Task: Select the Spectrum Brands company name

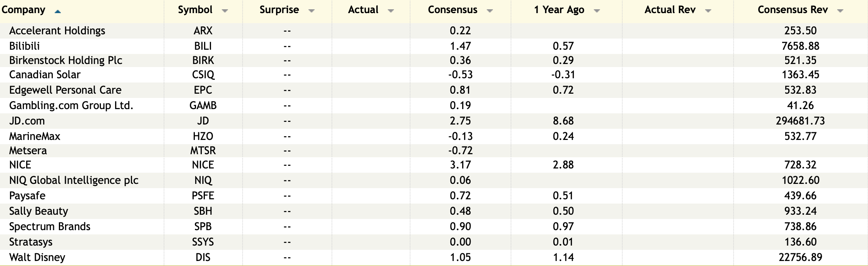Action: click(50, 226)
